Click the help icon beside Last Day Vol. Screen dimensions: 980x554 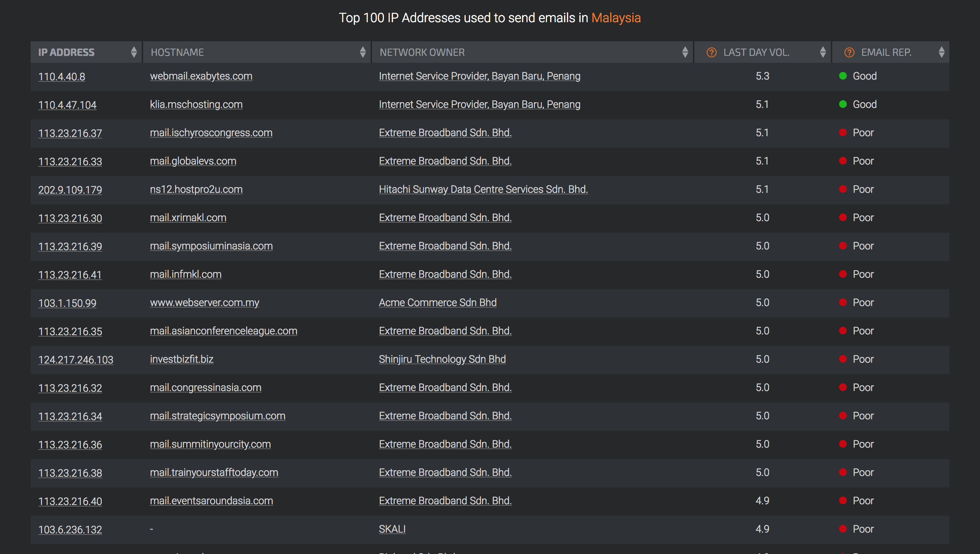(711, 52)
